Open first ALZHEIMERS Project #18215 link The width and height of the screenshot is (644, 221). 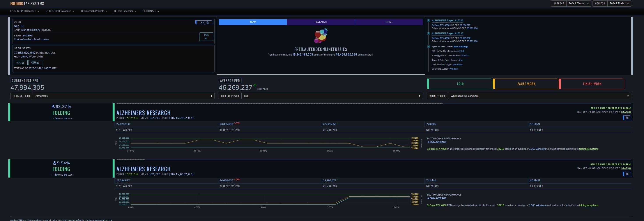[447, 21]
